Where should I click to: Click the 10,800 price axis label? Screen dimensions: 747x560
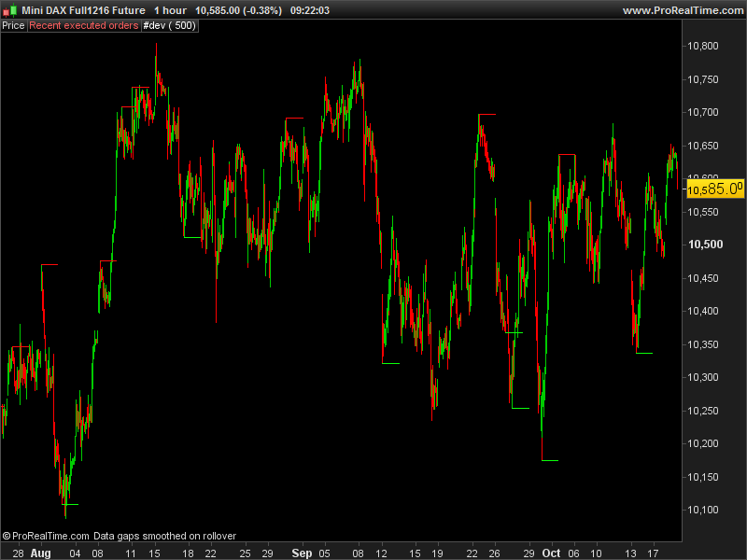coord(703,46)
